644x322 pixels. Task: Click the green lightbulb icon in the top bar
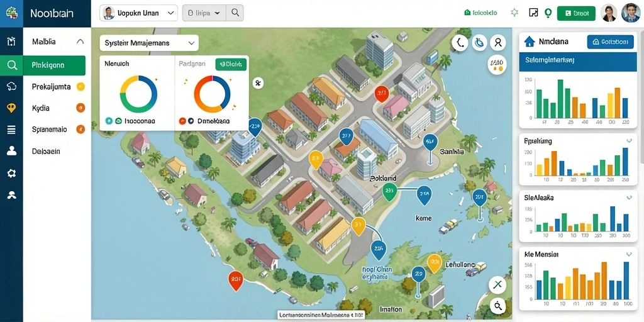click(548, 13)
